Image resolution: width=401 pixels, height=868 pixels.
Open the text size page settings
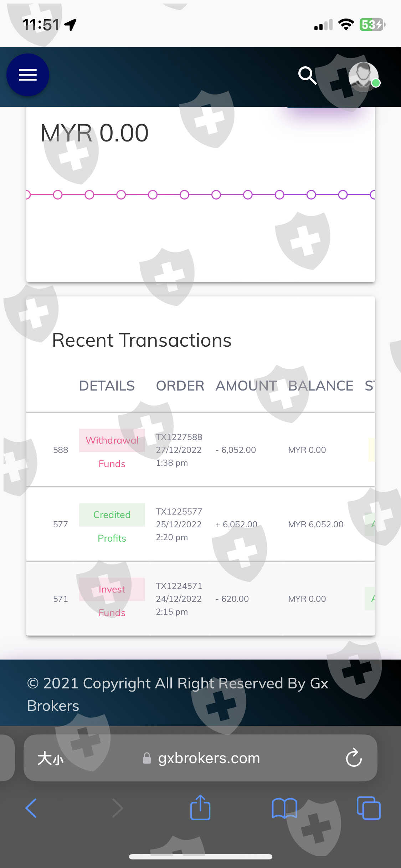point(51,758)
